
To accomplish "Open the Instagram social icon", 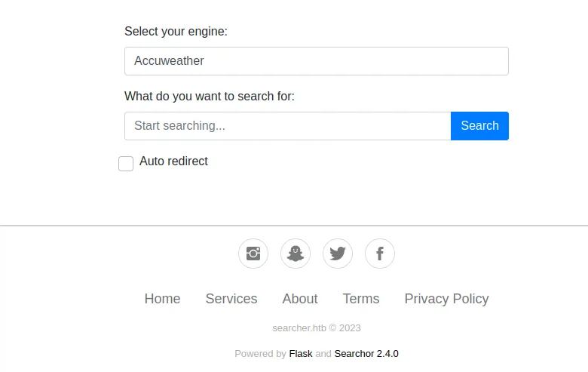I will tap(253, 254).
